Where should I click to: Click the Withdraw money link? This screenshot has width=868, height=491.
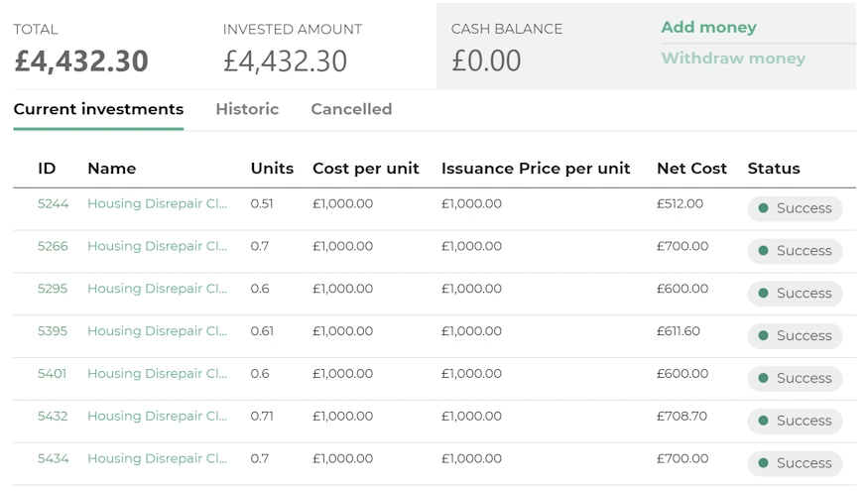click(733, 59)
